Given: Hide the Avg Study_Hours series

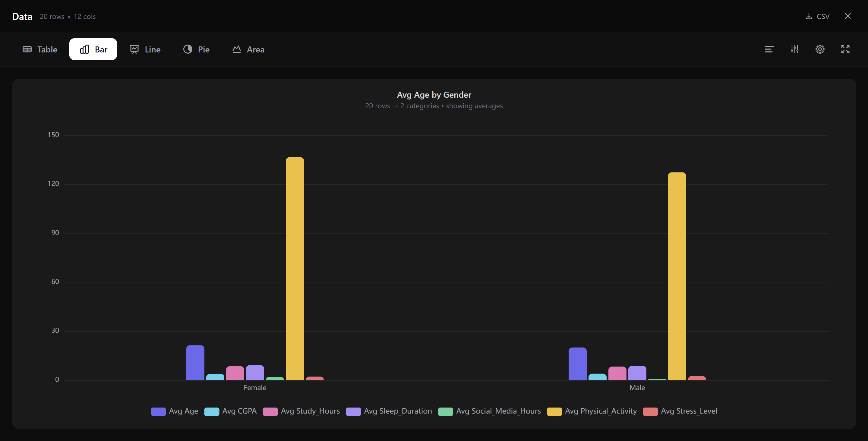Looking at the screenshot, I should coord(301,411).
